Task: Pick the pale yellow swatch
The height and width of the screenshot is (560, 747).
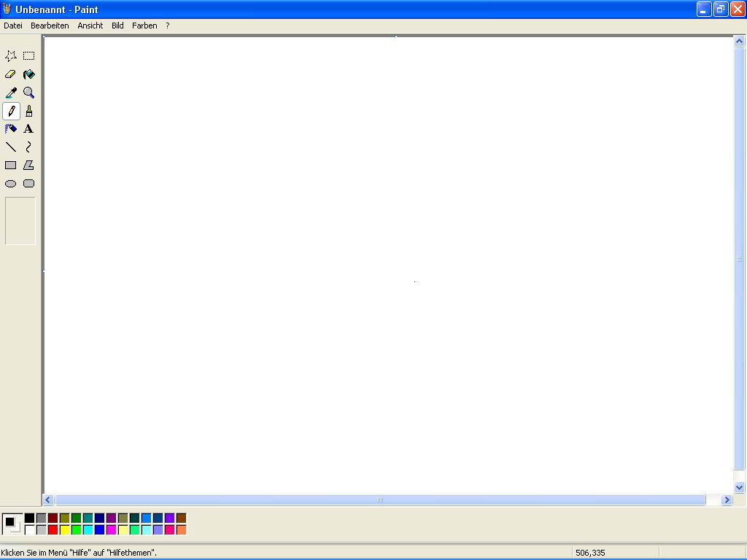Action: coord(123,529)
